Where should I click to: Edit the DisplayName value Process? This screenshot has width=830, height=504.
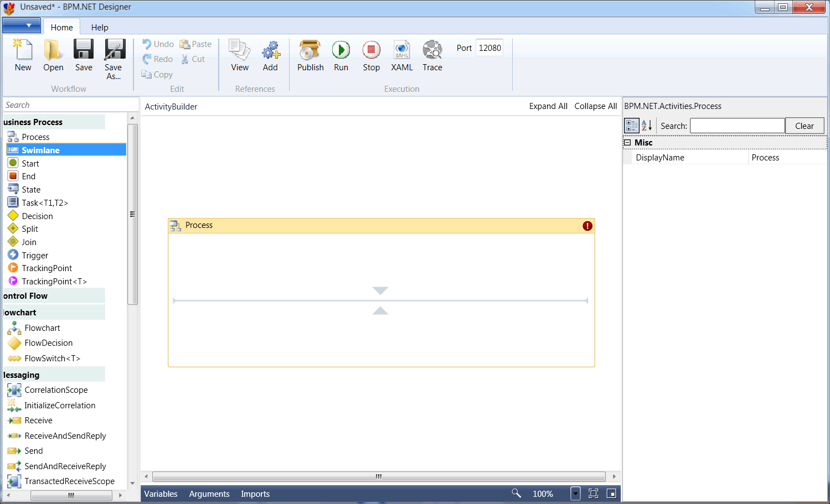[x=787, y=158]
